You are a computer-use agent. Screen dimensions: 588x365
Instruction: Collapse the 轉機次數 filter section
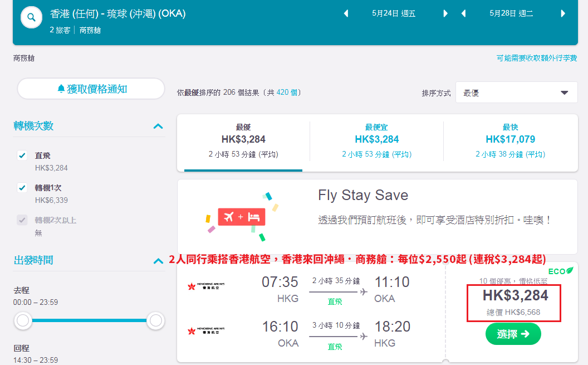point(158,126)
